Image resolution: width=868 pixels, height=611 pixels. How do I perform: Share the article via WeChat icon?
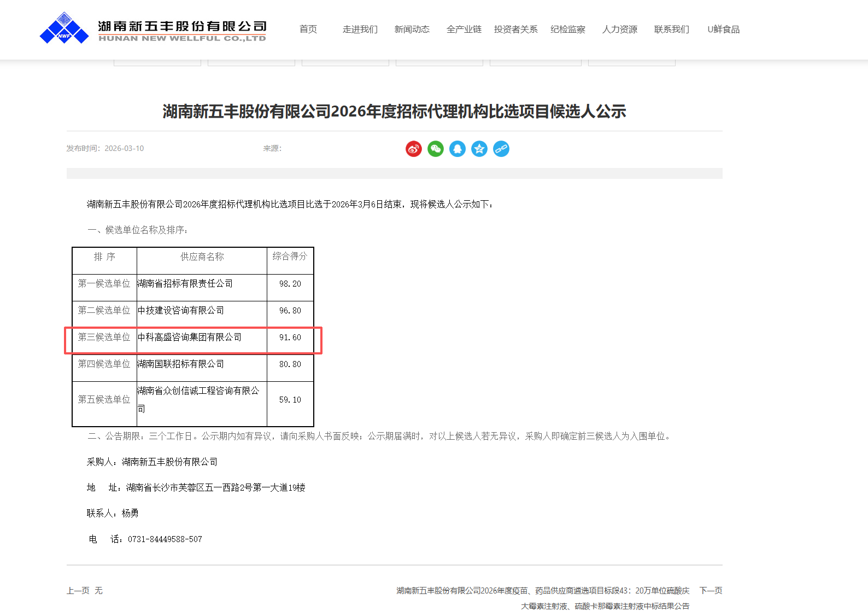click(x=435, y=149)
